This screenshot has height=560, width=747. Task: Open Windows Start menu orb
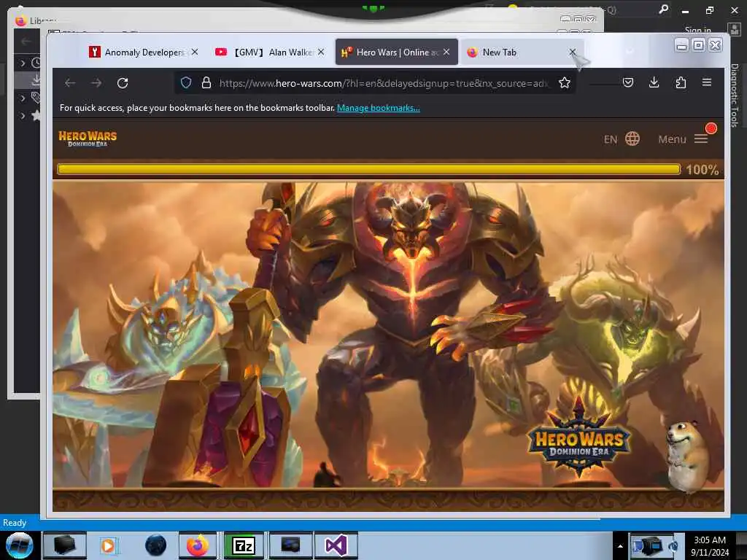pyautogui.click(x=20, y=545)
